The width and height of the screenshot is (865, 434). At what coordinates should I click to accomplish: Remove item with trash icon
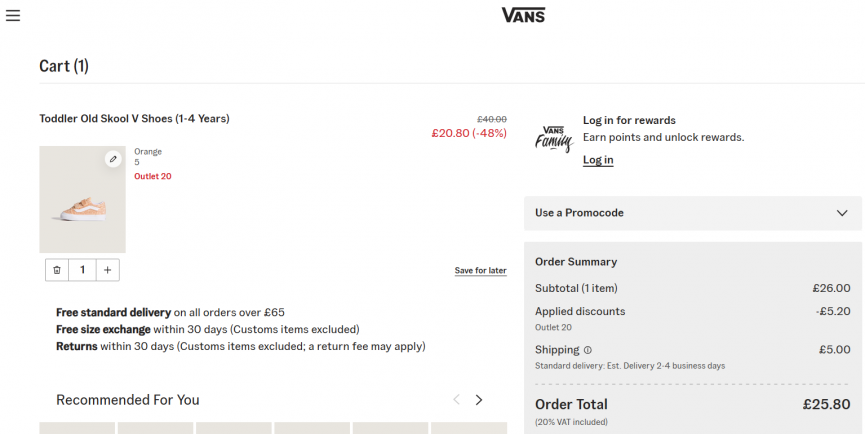pos(57,270)
